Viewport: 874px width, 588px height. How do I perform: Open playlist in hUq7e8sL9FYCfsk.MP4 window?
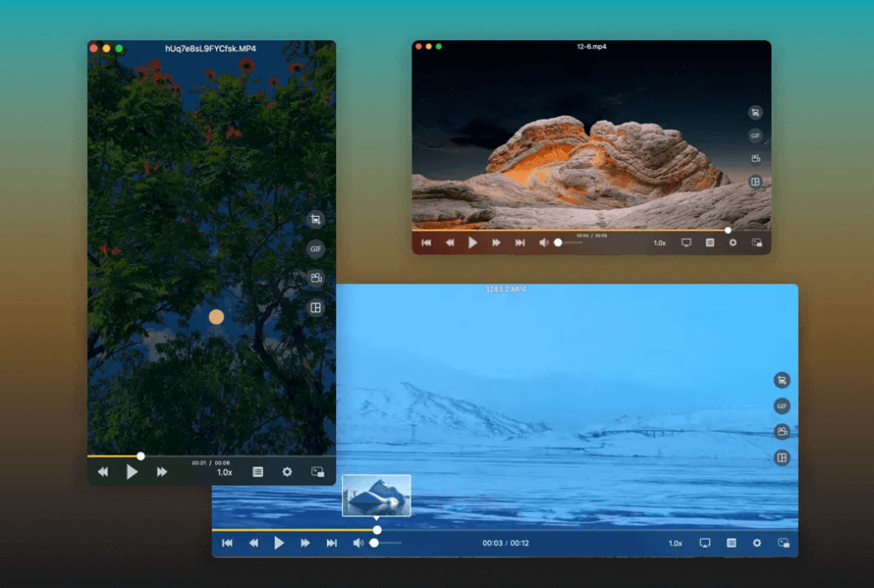pyautogui.click(x=258, y=472)
